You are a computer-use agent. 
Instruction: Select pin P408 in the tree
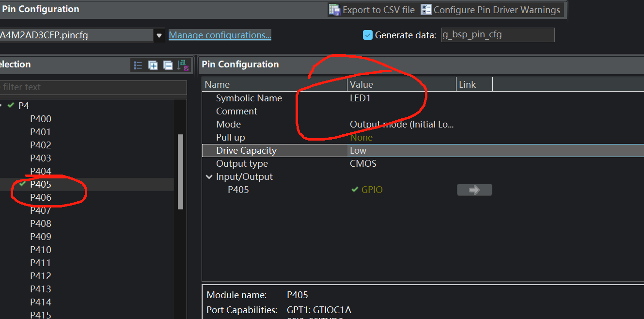[41, 223]
